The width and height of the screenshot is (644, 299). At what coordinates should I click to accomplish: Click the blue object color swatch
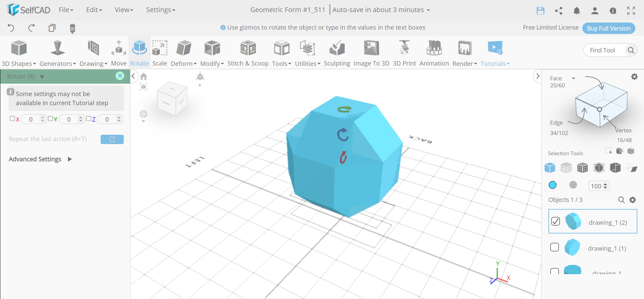pyautogui.click(x=552, y=185)
